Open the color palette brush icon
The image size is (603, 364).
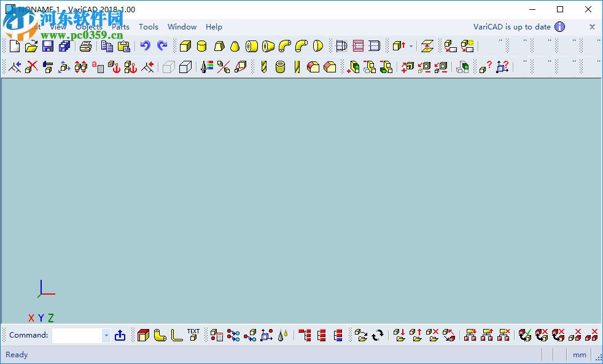[x=207, y=67]
